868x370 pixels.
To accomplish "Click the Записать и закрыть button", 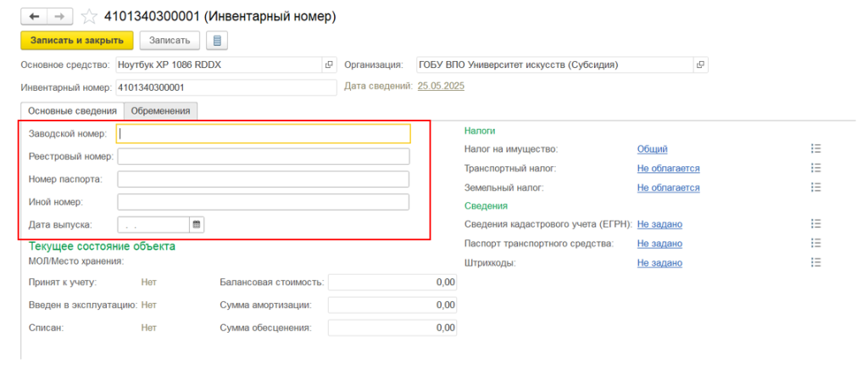I will coord(77,41).
